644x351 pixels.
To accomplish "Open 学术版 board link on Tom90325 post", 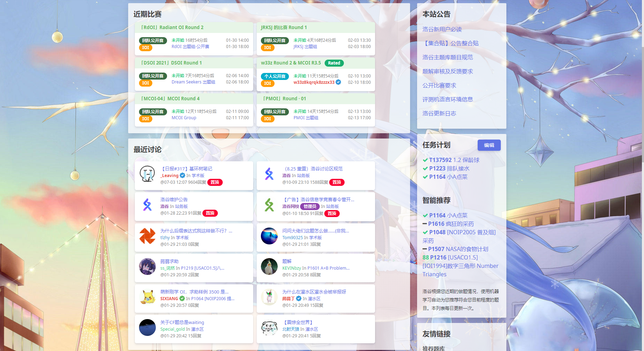I will (316, 238).
